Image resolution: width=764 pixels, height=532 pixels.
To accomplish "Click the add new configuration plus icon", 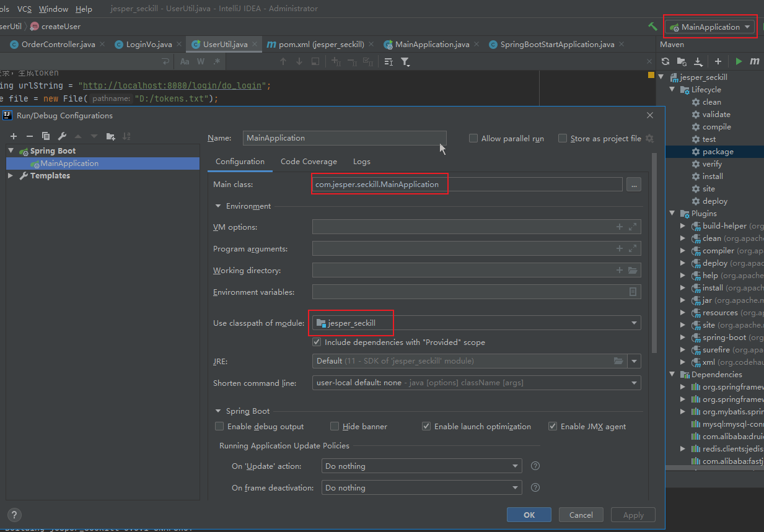I will tap(13, 136).
